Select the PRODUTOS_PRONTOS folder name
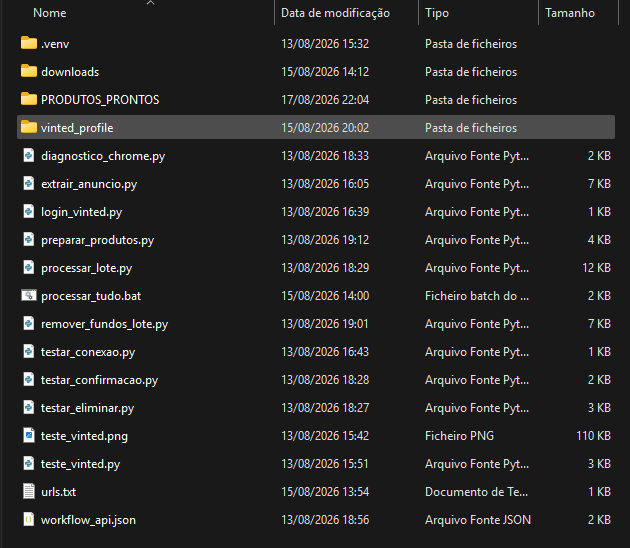Image resolution: width=630 pixels, height=548 pixels. coord(100,100)
